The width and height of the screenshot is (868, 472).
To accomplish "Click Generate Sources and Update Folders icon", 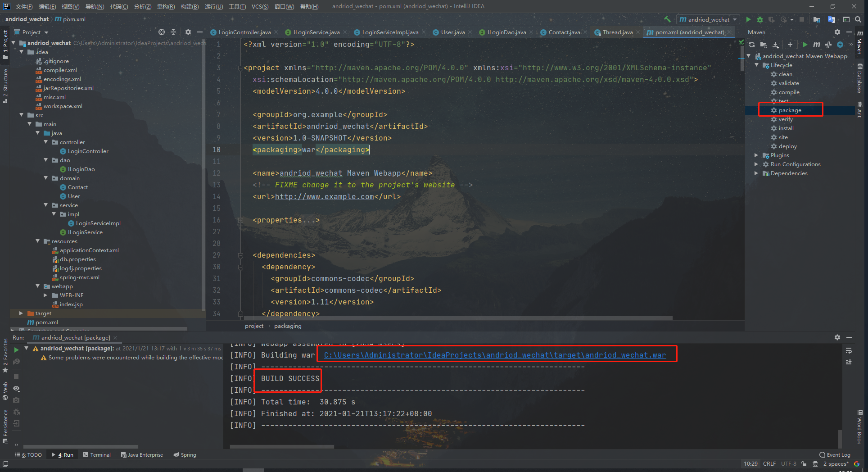I will pos(764,45).
